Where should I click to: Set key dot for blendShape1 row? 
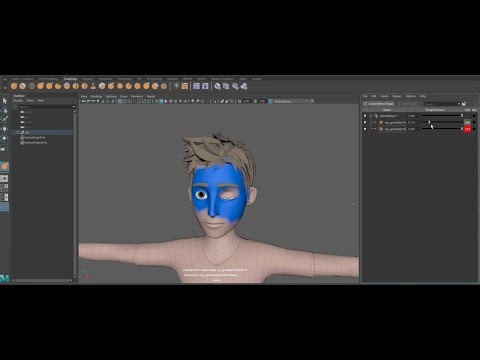click(x=474, y=116)
